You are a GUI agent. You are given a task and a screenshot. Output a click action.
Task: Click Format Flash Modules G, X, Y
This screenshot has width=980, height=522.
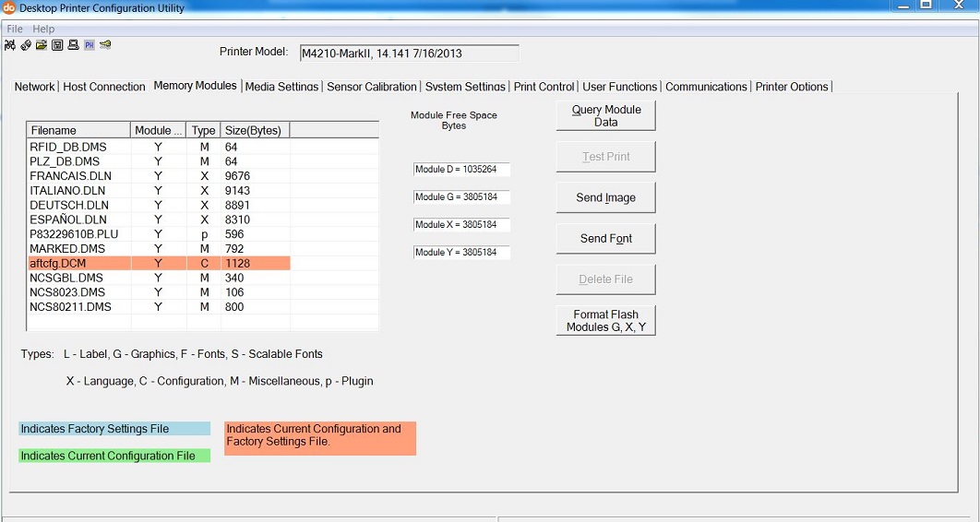(x=605, y=320)
